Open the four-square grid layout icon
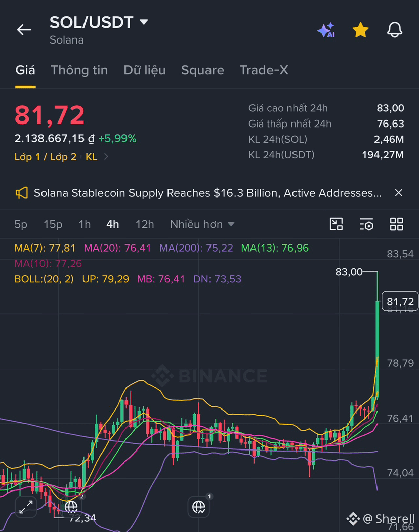 [396, 224]
